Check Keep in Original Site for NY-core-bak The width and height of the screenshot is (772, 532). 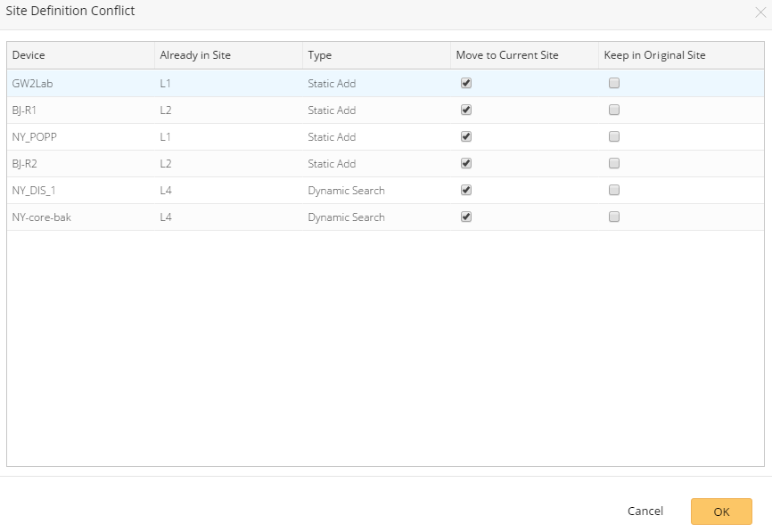point(614,217)
